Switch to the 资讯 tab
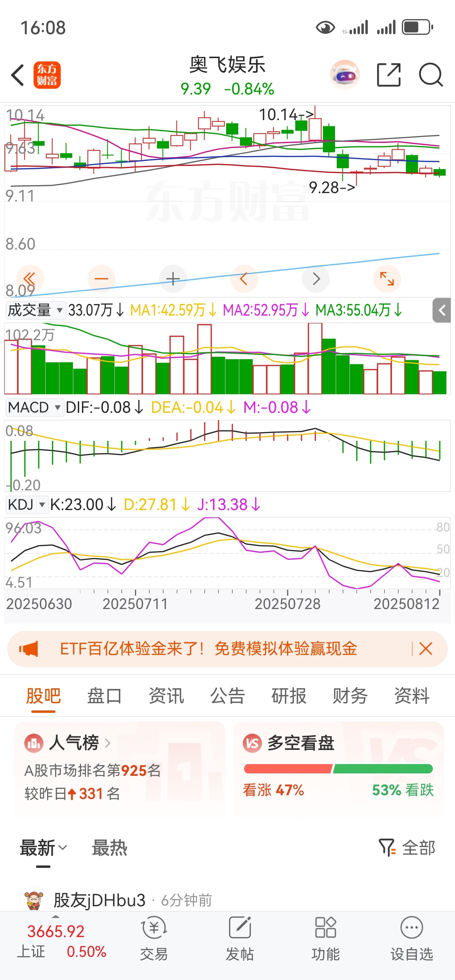 point(166,696)
